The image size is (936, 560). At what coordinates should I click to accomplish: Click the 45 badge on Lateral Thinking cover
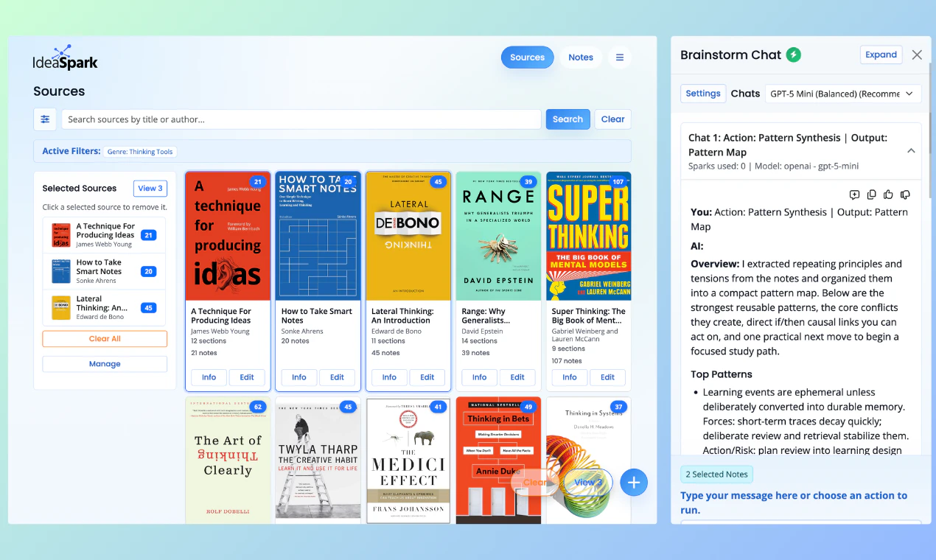(438, 181)
